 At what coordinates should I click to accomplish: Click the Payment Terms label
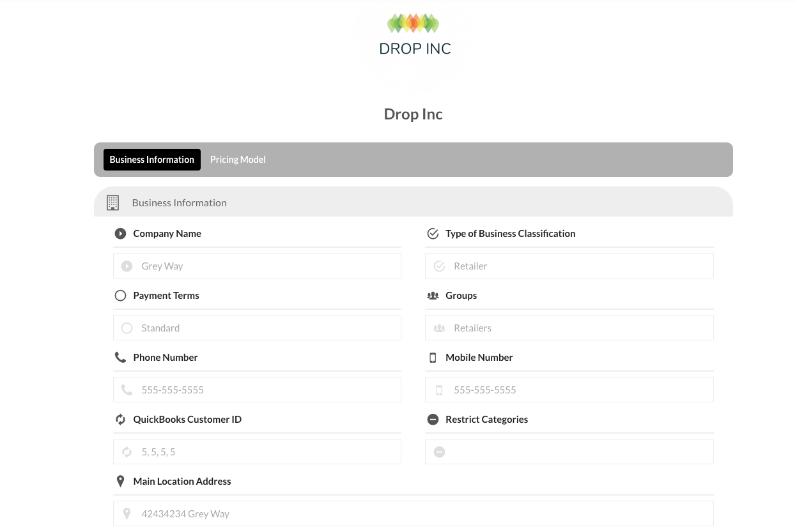coord(166,296)
